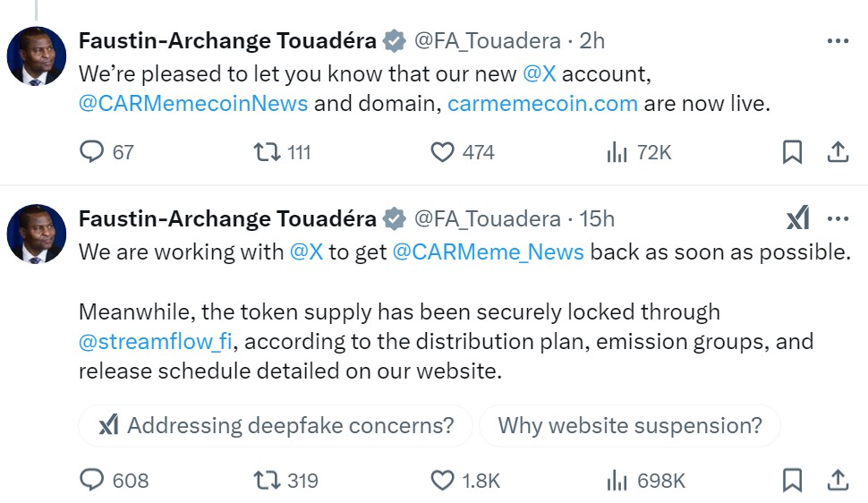View analytics of the 72K views tweet
Image resolution: width=868 pixels, height=503 pixels.
coord(617,152)
